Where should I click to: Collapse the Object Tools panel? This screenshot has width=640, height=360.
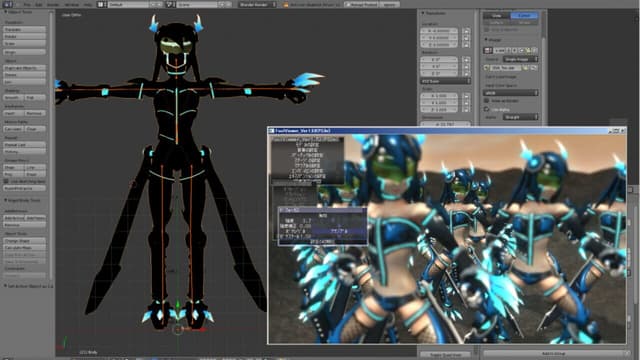click(x=6, y=12)
